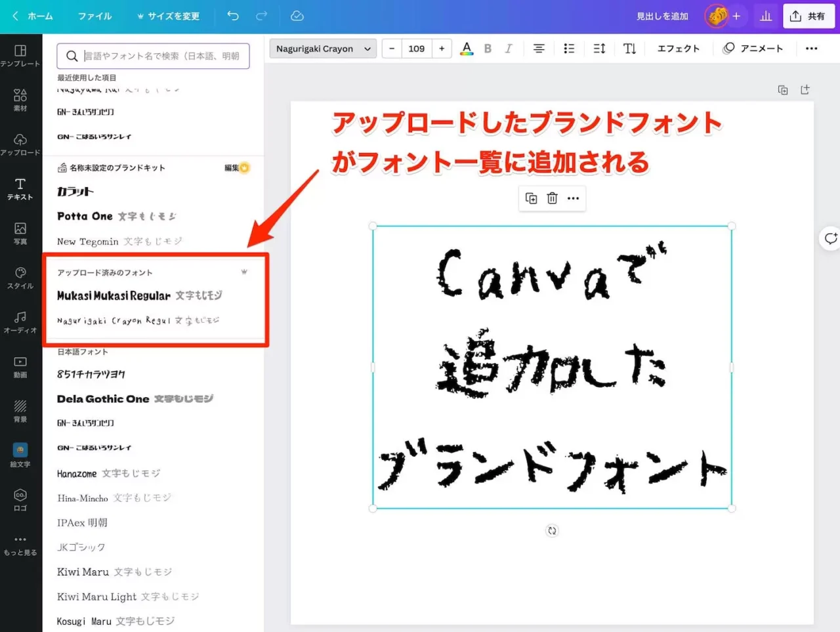Toggle vertical text direction

(630, 49)
